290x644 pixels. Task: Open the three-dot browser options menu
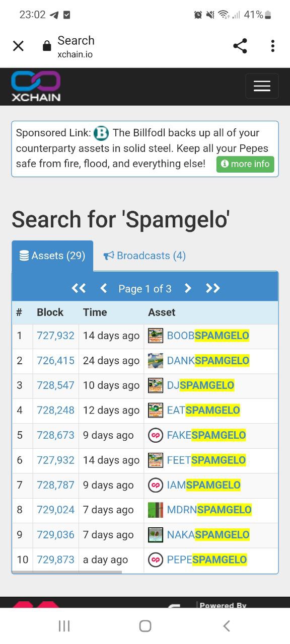[x=272, y=46]
